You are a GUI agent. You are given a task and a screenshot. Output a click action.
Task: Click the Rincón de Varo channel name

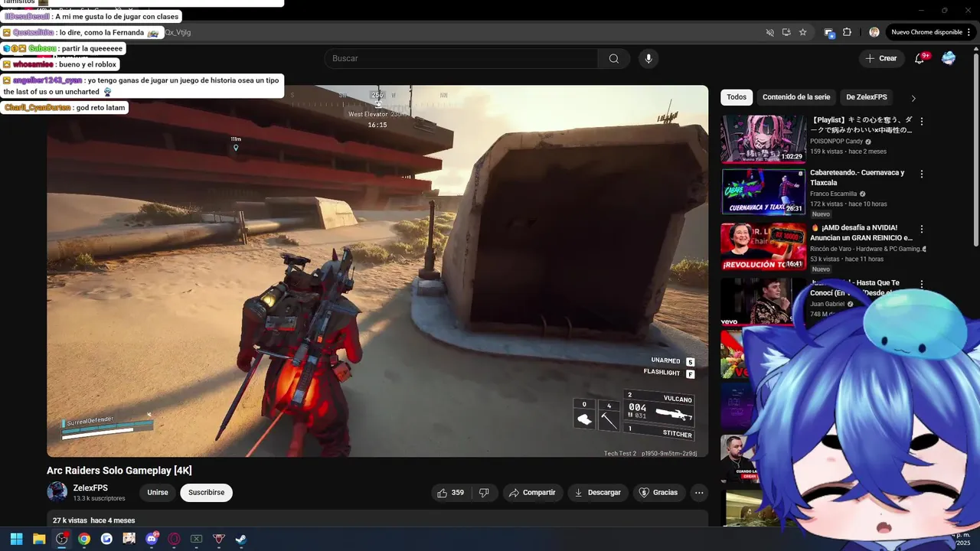point(865,249)
